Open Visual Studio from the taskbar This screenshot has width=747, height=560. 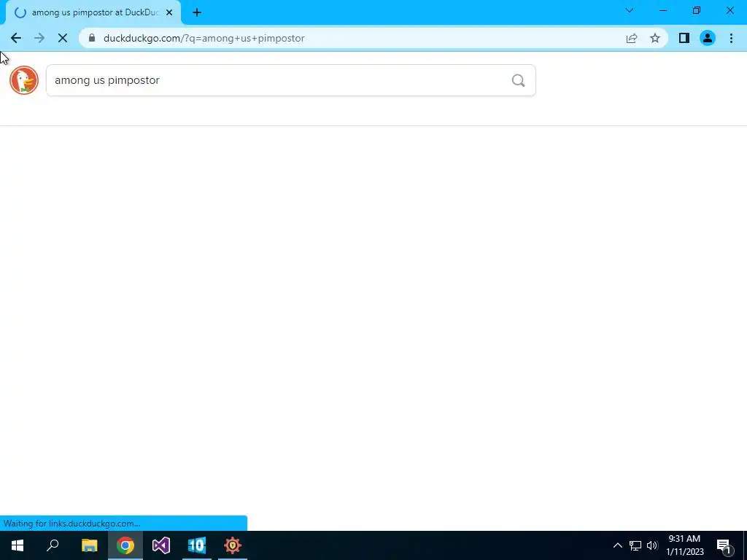(x=161, y=545)
